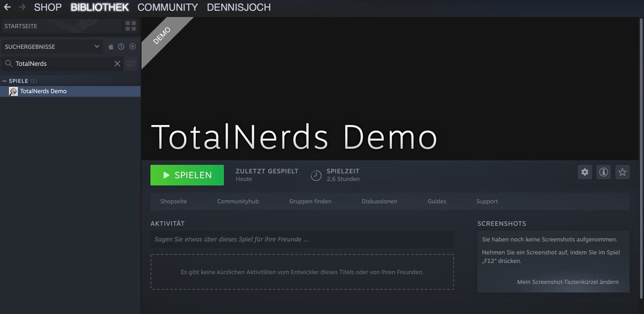
Task: Open the Gruppen finden tab
Action: 310,201
